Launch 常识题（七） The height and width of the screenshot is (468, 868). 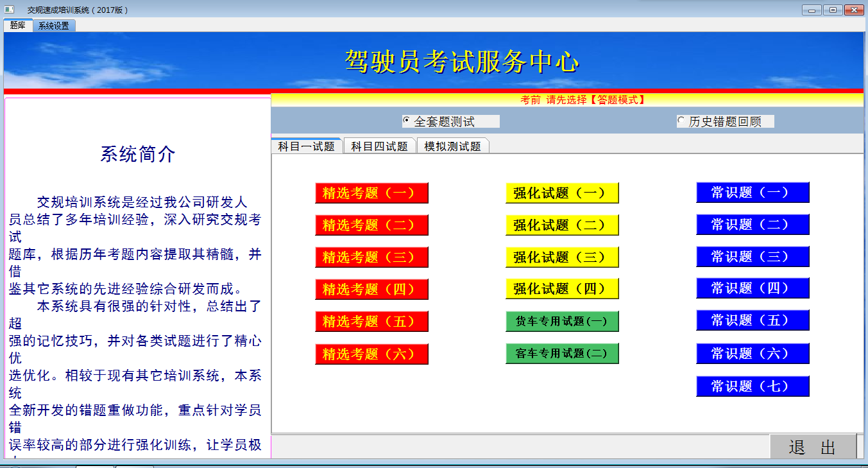tap(753, 386)
